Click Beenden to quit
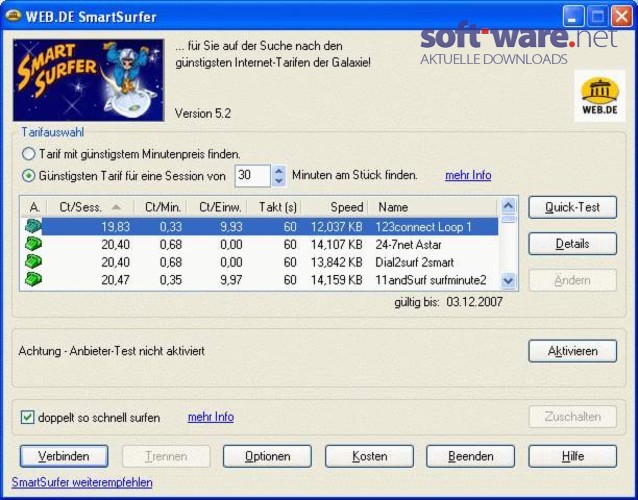Image resolution: width=638 pixels, height=500 pixels. tap(470, 456)
